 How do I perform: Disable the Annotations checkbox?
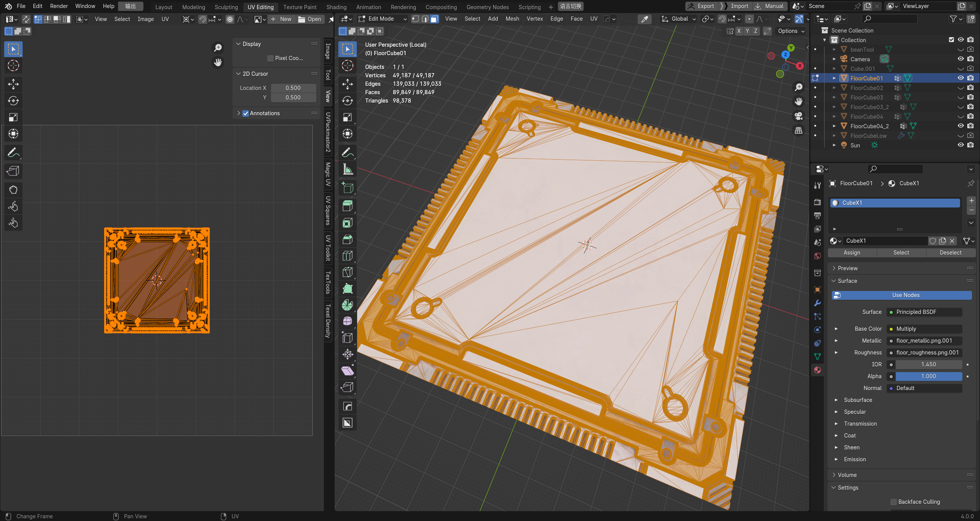[x=246, y=113]
